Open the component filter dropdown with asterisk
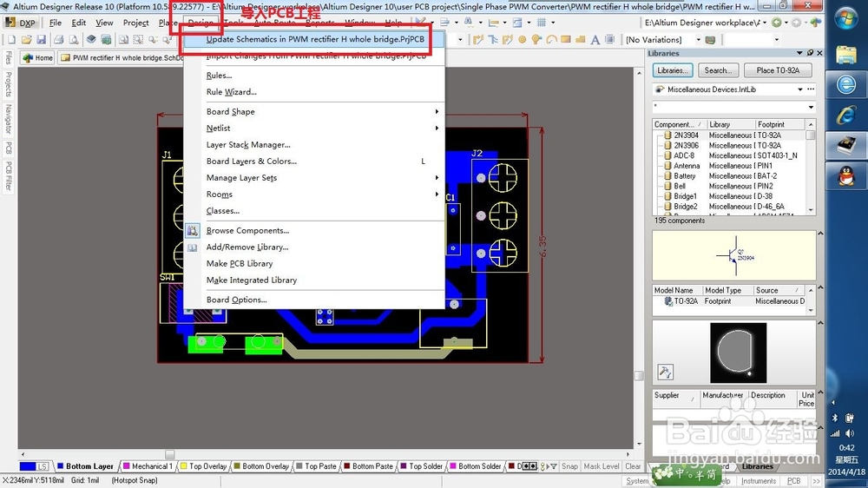Screen dimensions: 868x488 point(811,107)
